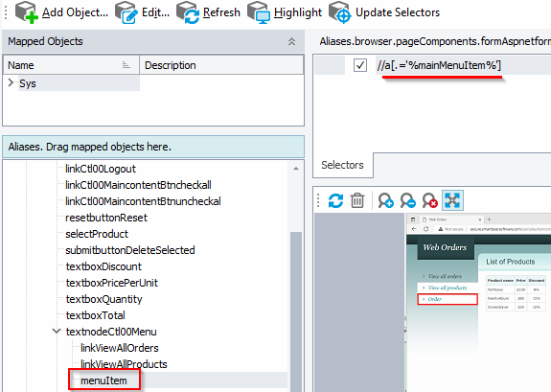Image resolution: width=551 pixels, height=392 pixels.
Task: Reset zoom with the red-x magnifier icon
Action: [x=429, y=200]
